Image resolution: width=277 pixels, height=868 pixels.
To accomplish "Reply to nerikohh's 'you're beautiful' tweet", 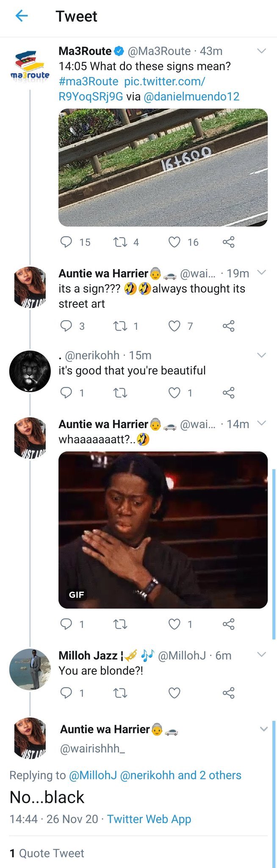I will [66, 393].
